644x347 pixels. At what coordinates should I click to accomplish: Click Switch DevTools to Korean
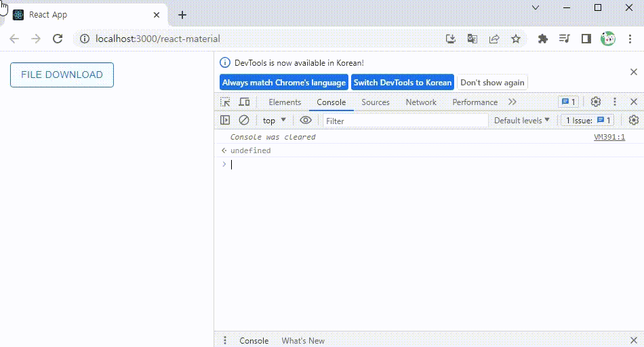coord(403,83)
